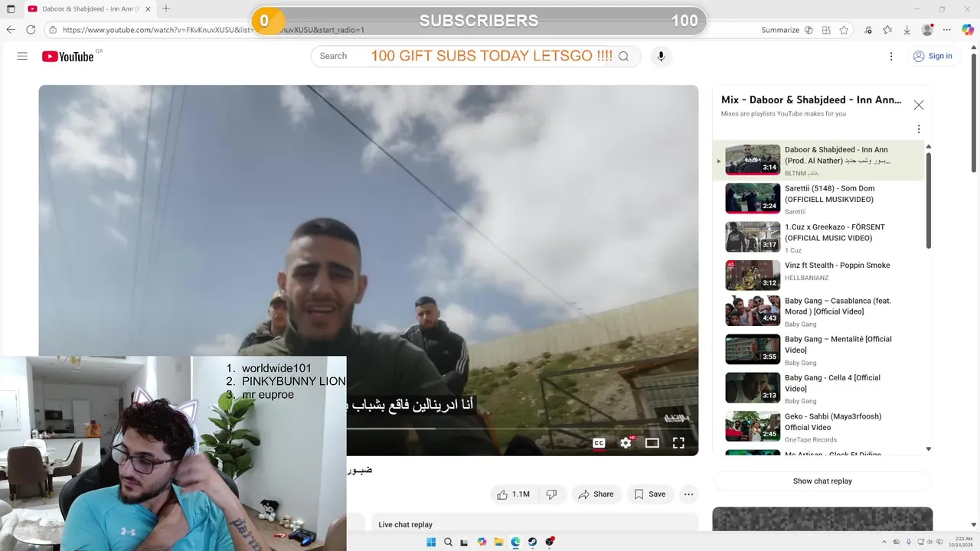Open the YouTube guide hamburger menu
The height and width of the screenshot is (551, 980).
22,56
